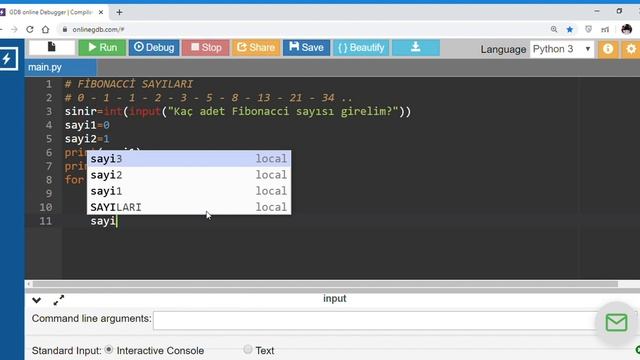Click the line 'sayi2=1' in the editor
Screen dimensions: 640x360
click(x=87, y=139)
